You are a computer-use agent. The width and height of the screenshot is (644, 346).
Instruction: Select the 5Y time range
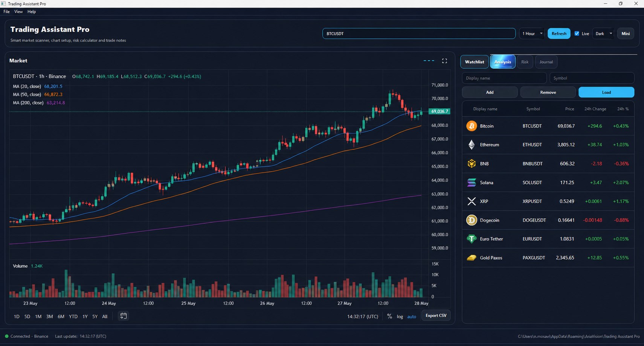pyautogui.click(x=95, y=317)
